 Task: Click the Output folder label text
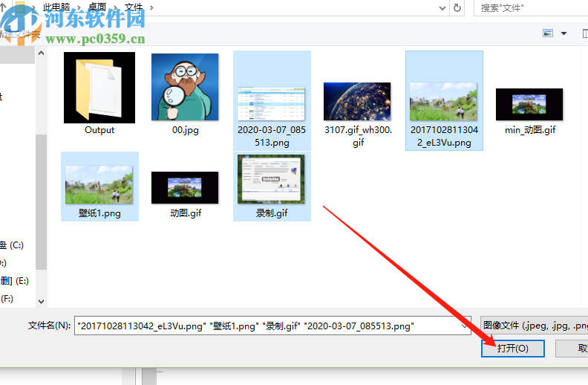[99, 130]
